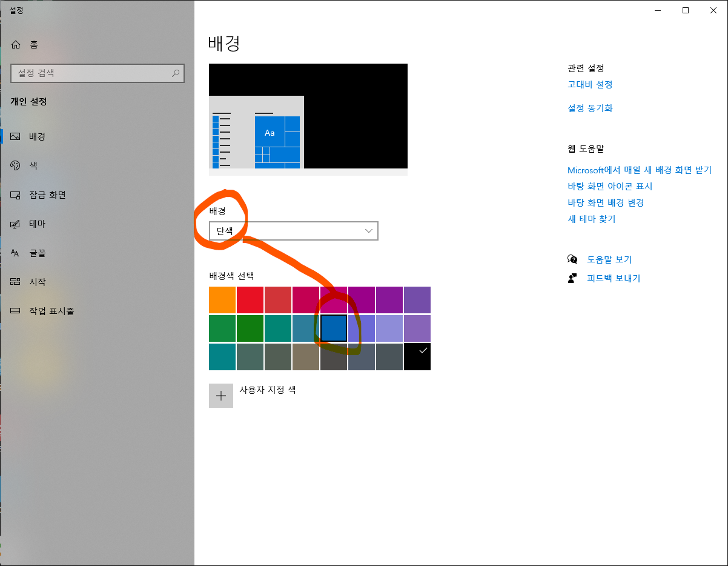The width and height of the screenshot is (728, 566).
Task: Open the 설정 동기화 link
Action: pos(590,108)
